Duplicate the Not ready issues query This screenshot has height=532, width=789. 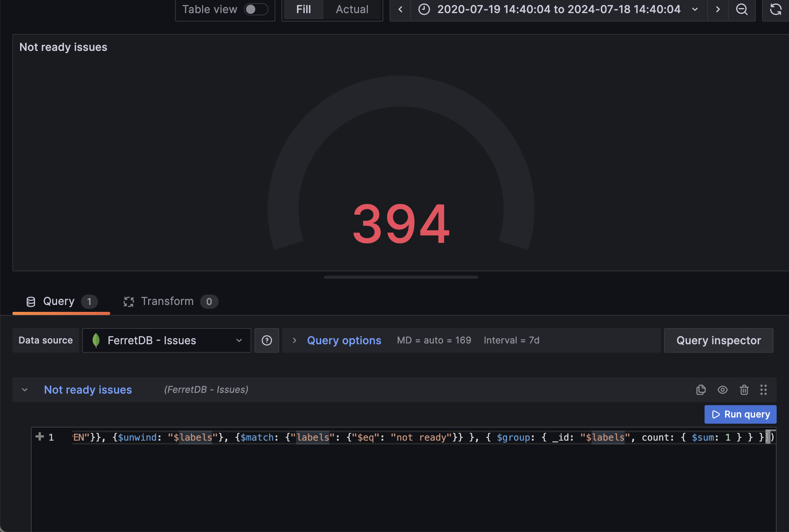(701, 390)
